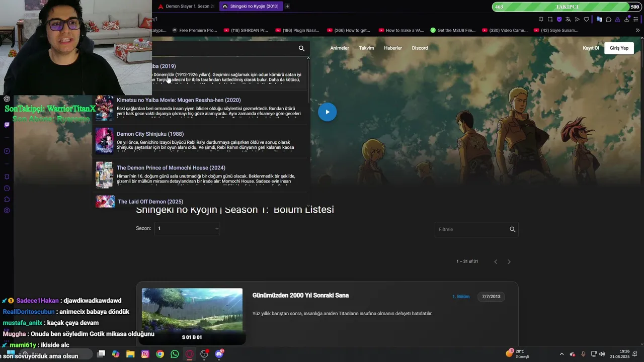Go to previous page of episode list

click(x=496, y=261)
